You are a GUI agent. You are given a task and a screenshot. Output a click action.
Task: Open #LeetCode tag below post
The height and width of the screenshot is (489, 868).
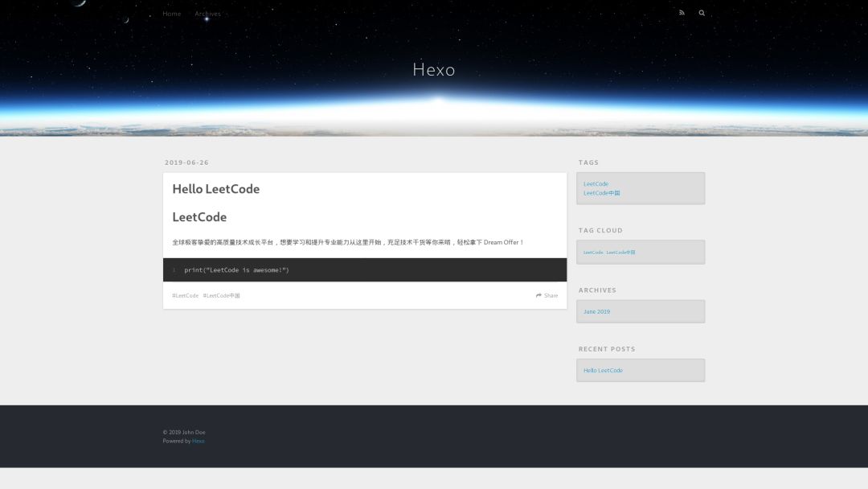(x=186, y=296)
